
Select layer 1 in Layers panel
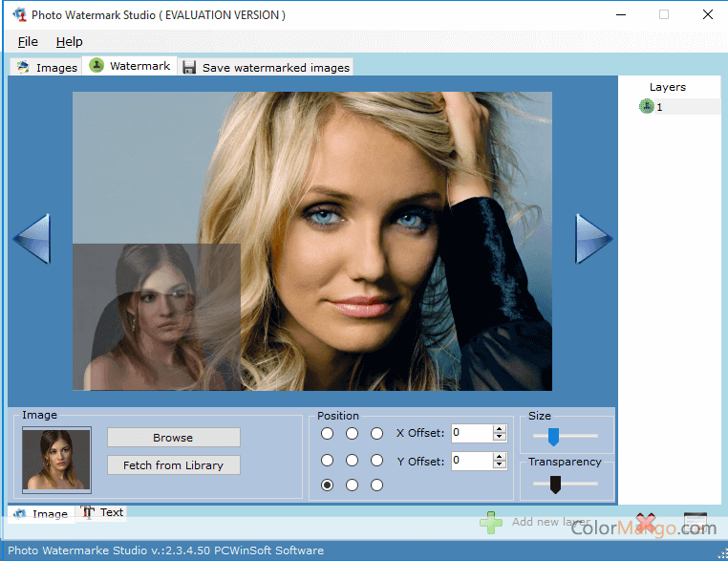tap(658, 107)
